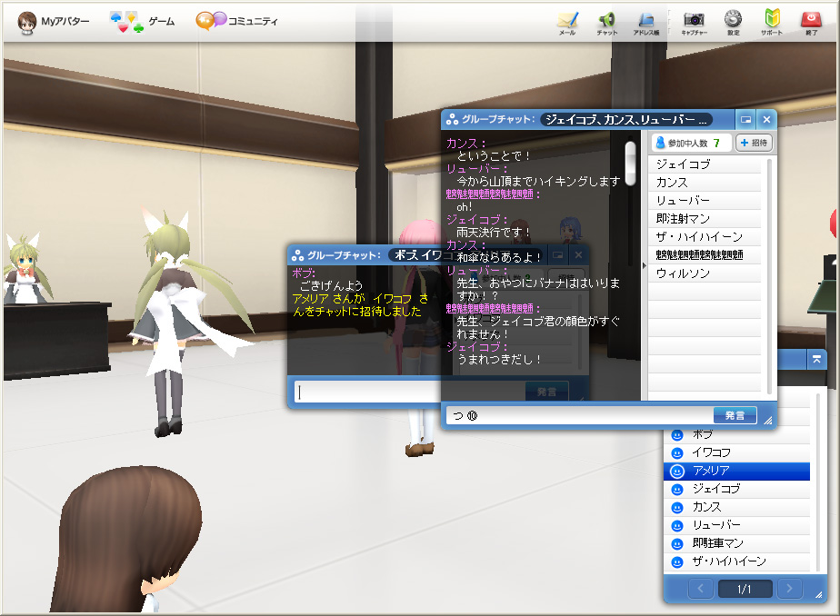
Task: Go to next page of friend list
Action: point(789,589)
